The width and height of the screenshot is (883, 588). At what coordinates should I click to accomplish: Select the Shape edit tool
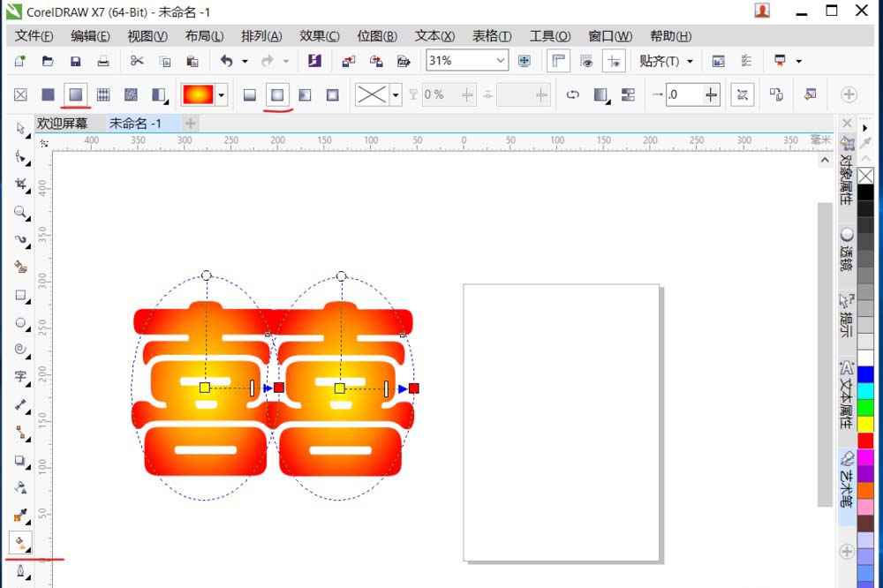tap(21, 157)
